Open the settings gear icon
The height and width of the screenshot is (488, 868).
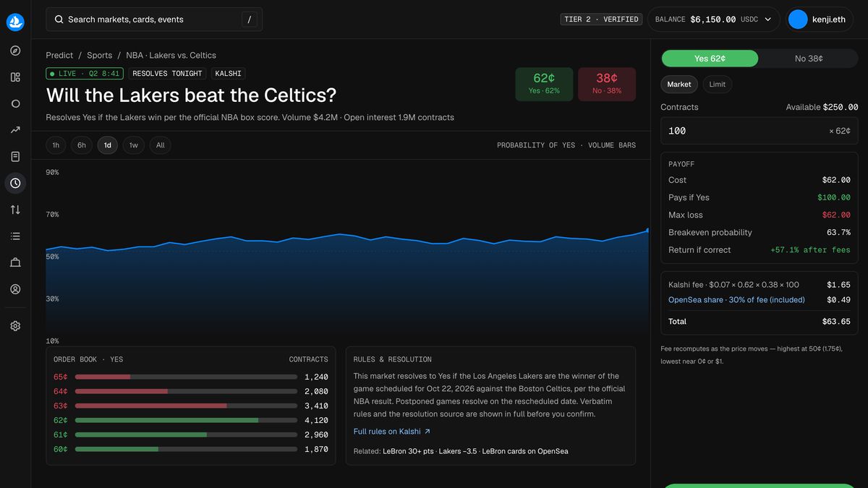(15, 326)
